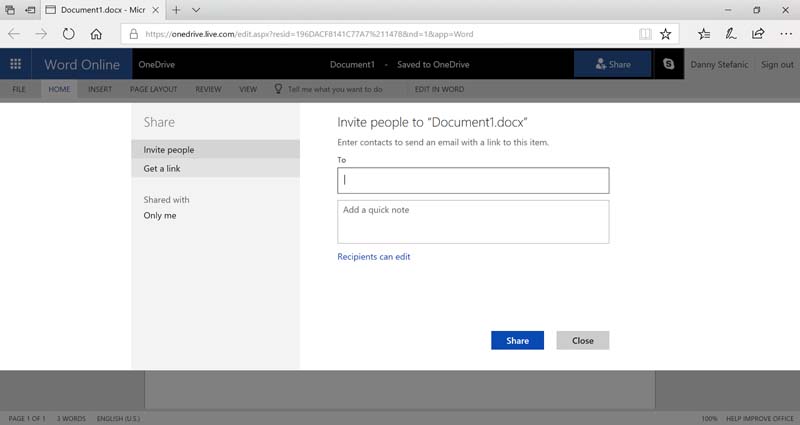Click the browser address bar URL
The width and height of the screenshot is (800, 425).
pyautogui.click(x=309, y=34)
